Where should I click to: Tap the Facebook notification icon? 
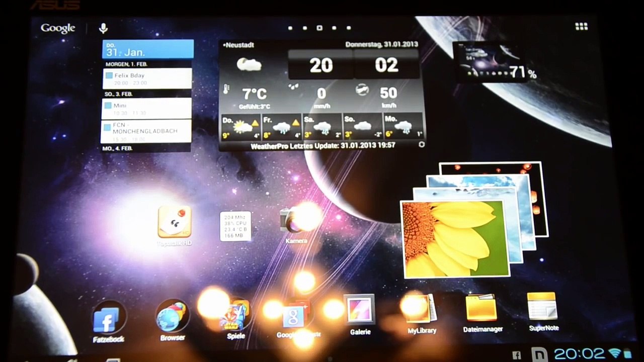pyautogui.click(x=516, y=355)
